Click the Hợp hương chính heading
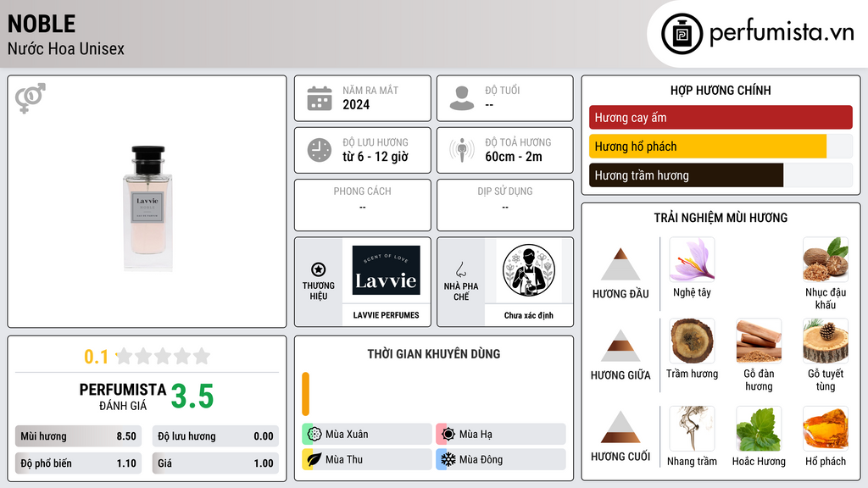This screenshot has height=488, width=868. [721, 90]
